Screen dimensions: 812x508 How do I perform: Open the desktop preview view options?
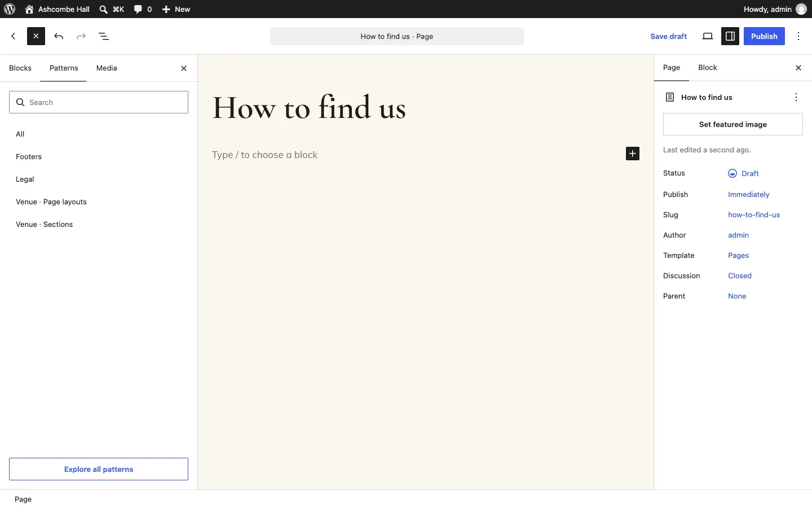click(x=708, y=36)
